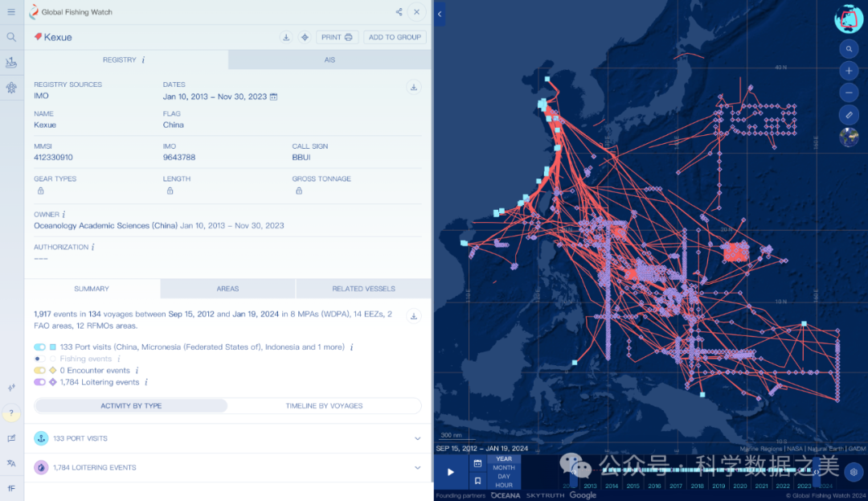The height and width of the screenshot is (501, 868).
Task: Click the Add to Group button
Action: (395, 37)
